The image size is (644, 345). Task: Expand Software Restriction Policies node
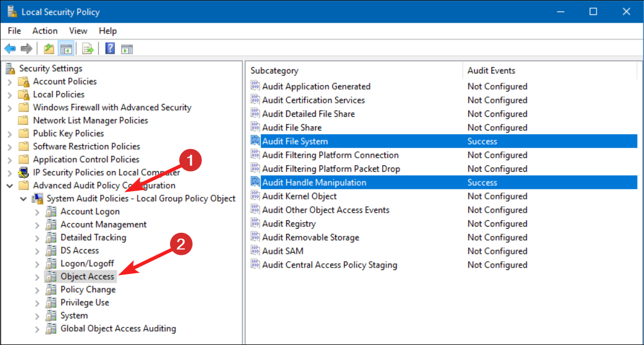pos(10,147)
